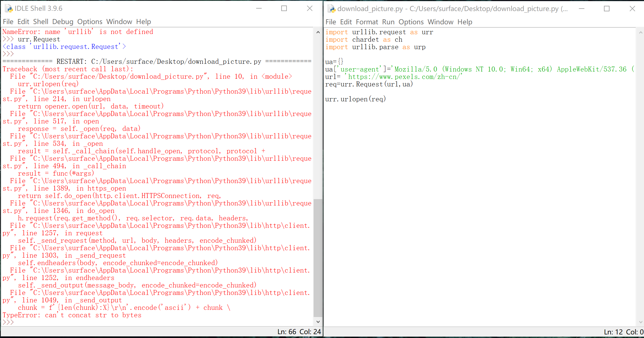Click the final >>> shell prompt line
This screenshot has width=644, height=338.
(8, 322)
